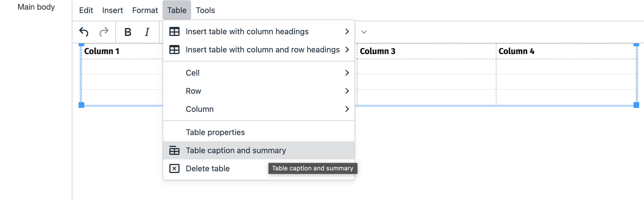This screenshot has height=201, width=644.
Task: Open the toolbar dropdown chevron
Action: point(364,32)
